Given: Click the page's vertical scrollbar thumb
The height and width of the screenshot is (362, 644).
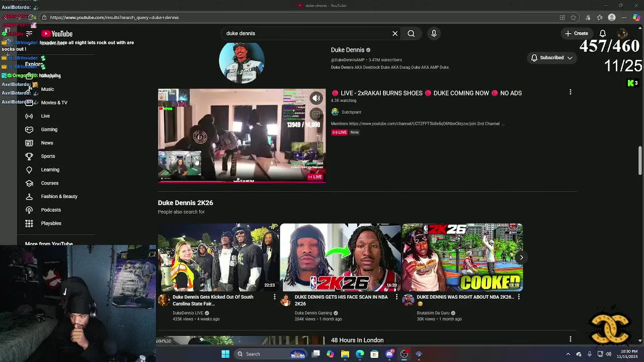Looking at the screenshot, I should [640, 160].
